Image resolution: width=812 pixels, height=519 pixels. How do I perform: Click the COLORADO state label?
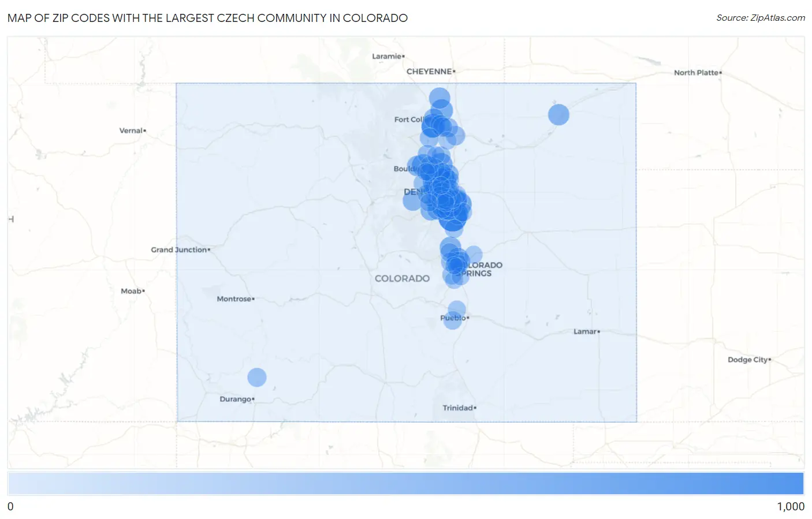click(402, 278)
